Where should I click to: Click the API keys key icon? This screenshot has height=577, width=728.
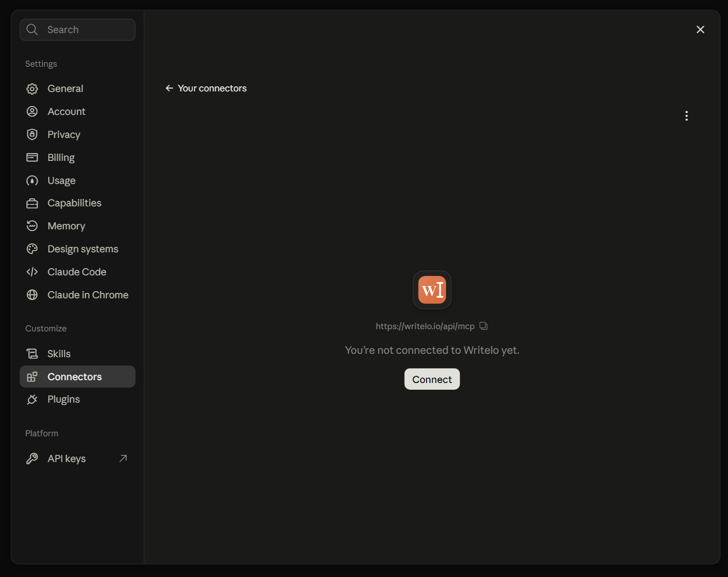pyautogui.click(x=33, y=459)
